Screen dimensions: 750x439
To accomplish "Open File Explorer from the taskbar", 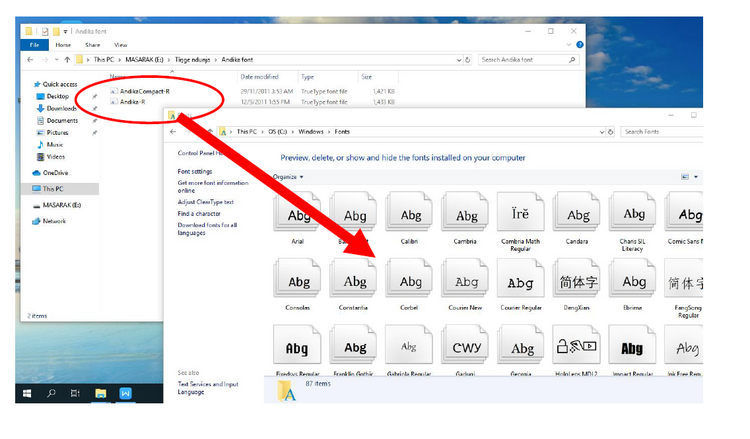I will 101,394.
